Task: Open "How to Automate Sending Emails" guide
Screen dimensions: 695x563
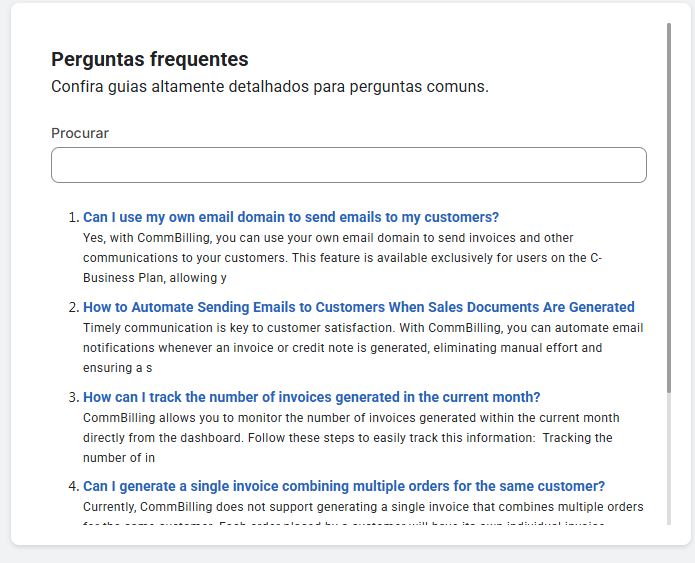Action: click(358, 307)
